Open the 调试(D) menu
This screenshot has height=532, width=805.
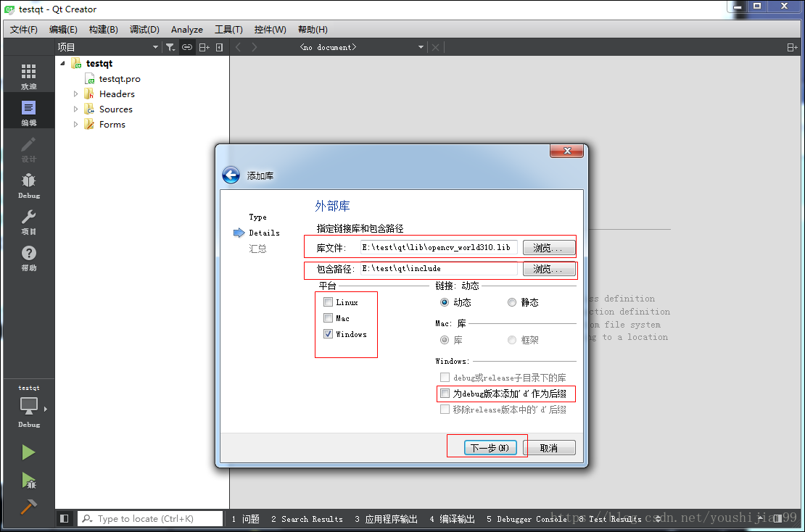pos(144,29)
